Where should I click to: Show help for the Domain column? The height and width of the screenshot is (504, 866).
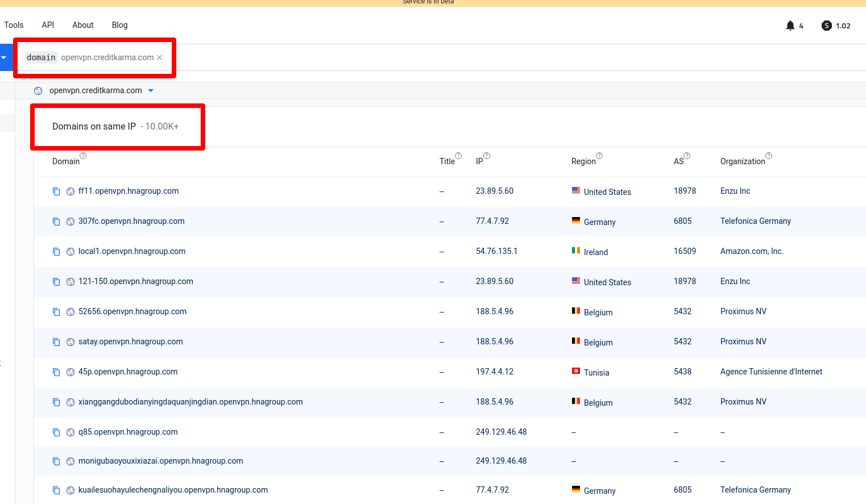[83, 156]
